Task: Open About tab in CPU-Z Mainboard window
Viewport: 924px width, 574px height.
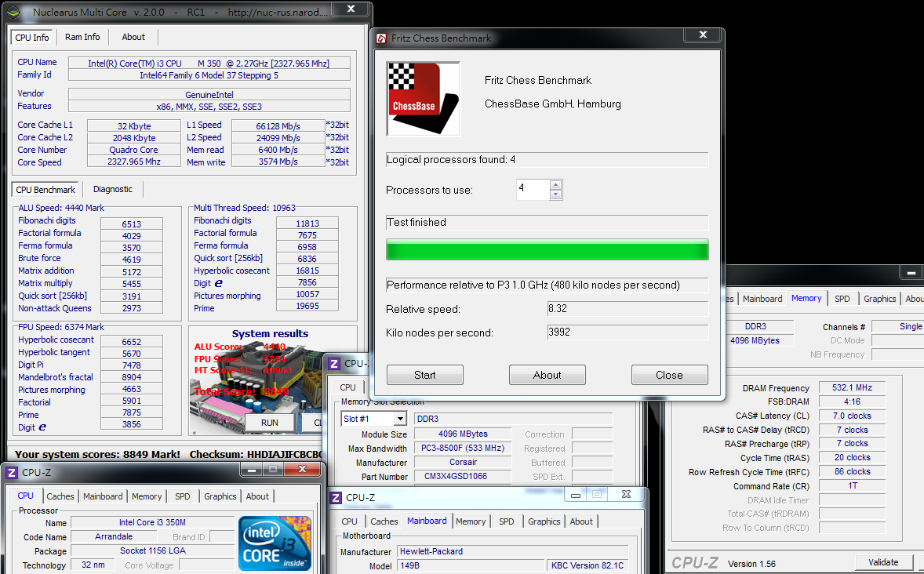Action: pyautogui.click(x=581, y=521)
